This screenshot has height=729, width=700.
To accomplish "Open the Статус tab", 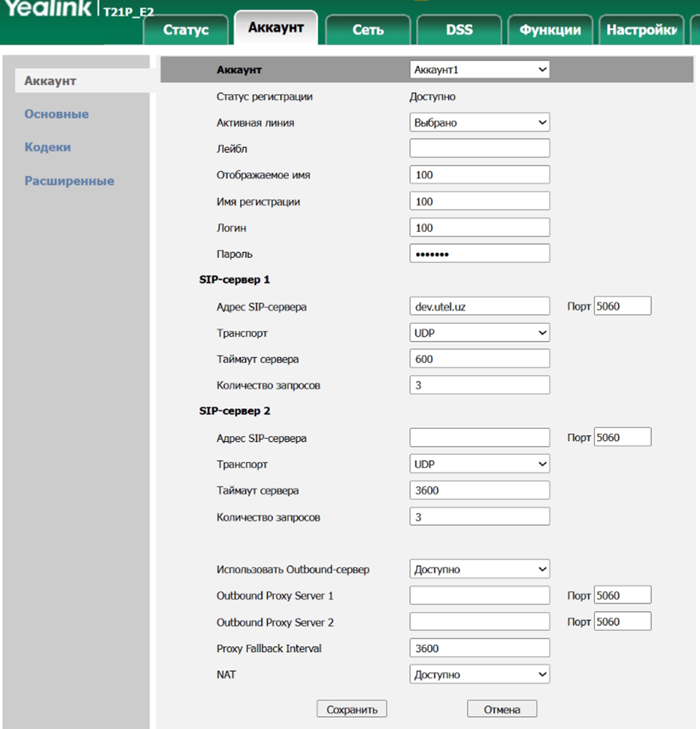I will coord(185,30).
